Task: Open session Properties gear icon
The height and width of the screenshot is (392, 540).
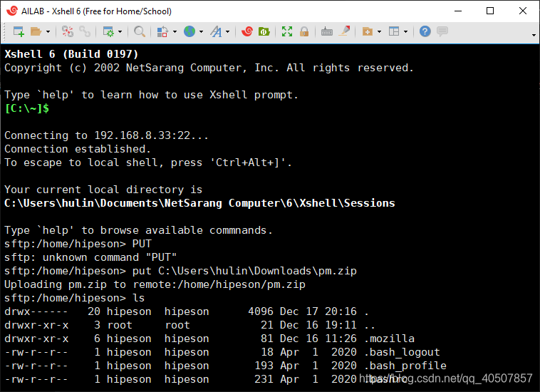Action: click(108, 31)
